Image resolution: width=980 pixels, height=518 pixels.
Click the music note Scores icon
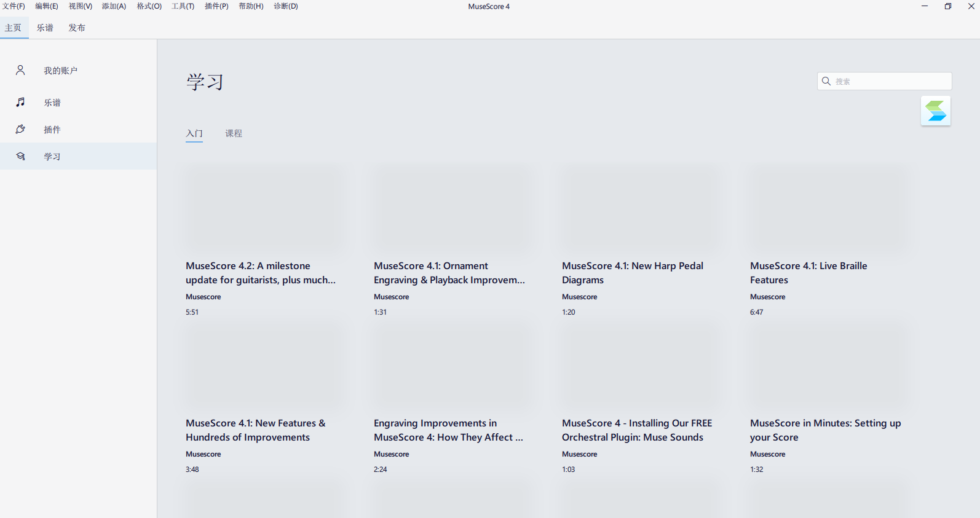click(x=20, y=102)
